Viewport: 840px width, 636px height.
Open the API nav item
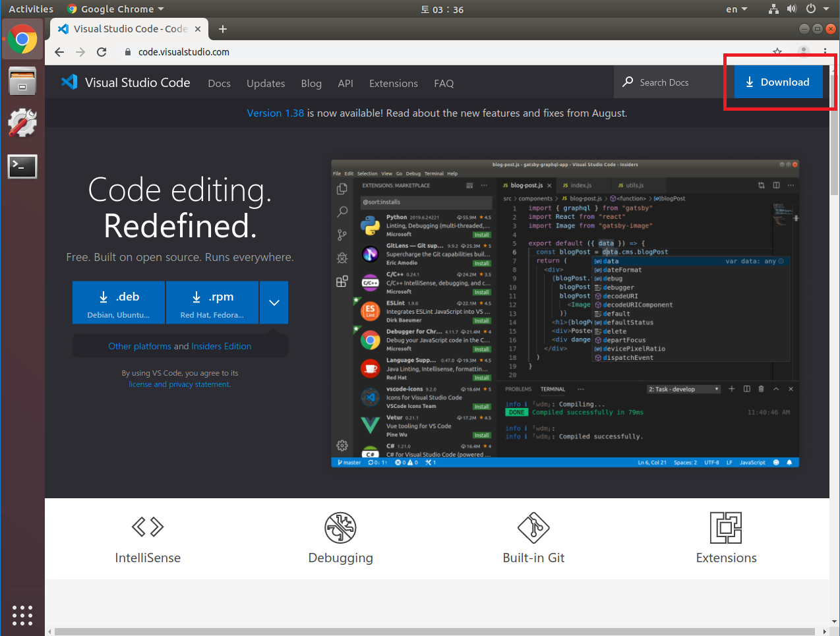pos(345,83)
